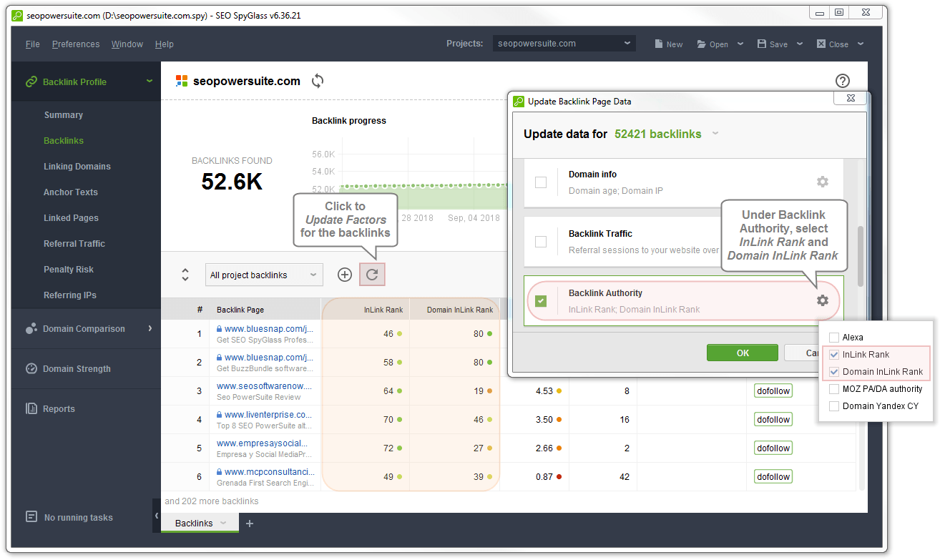Open www.mcpconsultanci link in row 6
Image resolution: width=945 pixels, height=560 pixels.
click(270, 472)
